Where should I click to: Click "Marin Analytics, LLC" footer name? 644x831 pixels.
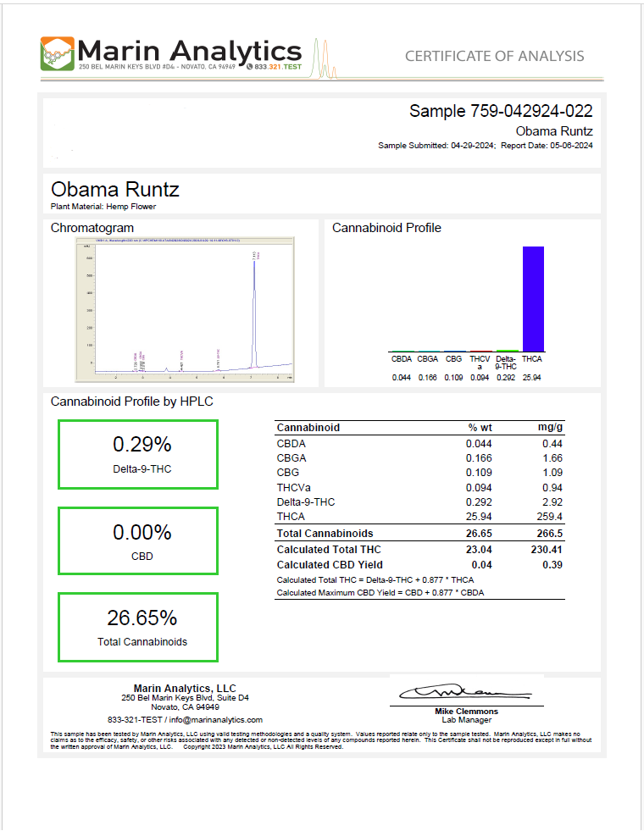tap(185, 688)
